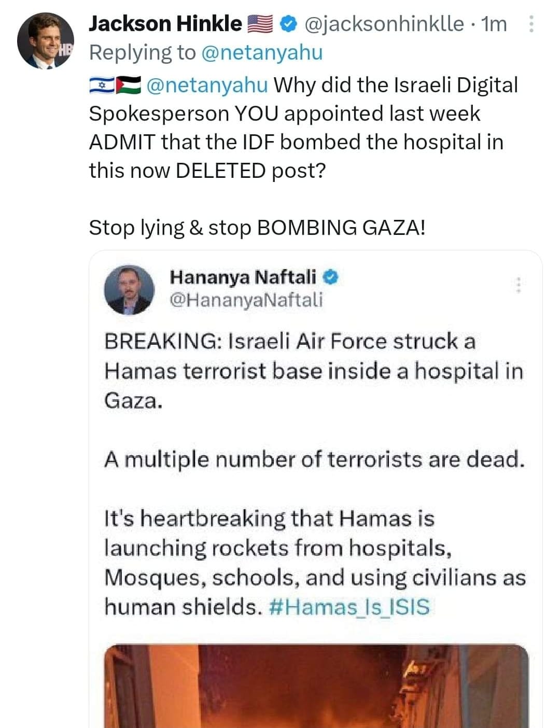
Task: Open the @netanyahu link in Replying to
Action: [262, 52]
